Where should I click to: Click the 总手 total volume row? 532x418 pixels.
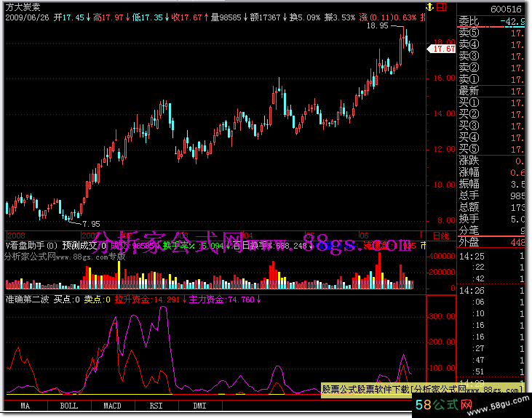point(491,196)
